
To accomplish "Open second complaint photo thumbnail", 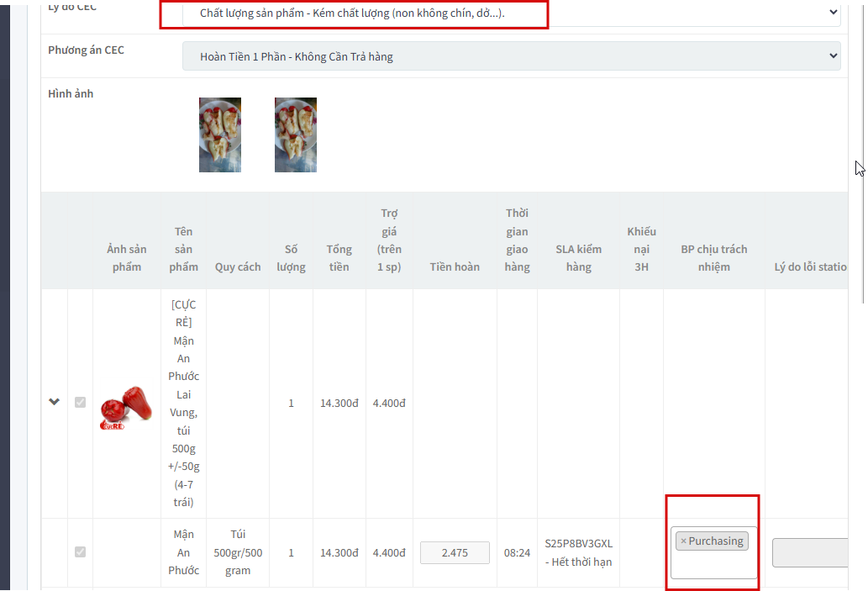I will tap(296, 135).
